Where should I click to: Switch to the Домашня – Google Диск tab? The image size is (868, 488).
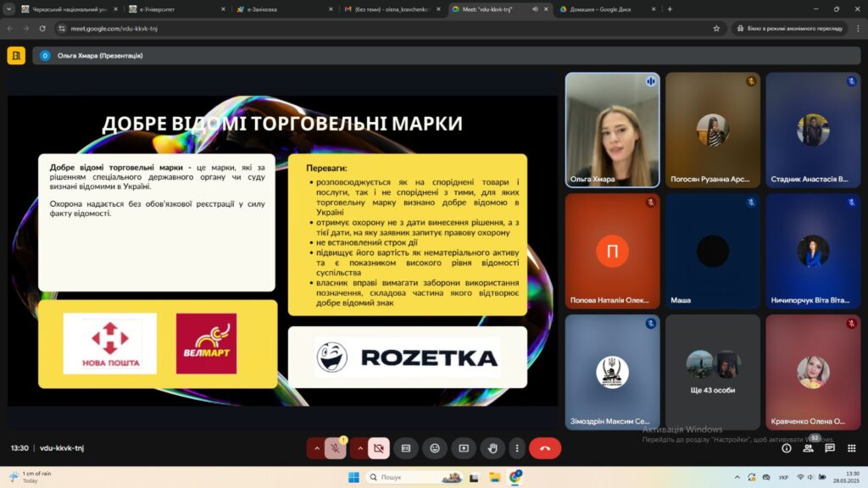click(x=602, y=8)
